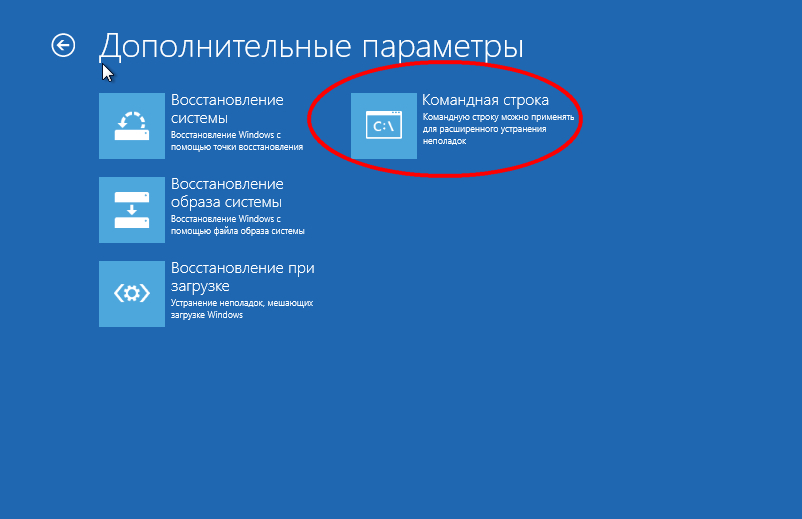
Task: Go back using the circled arrow icon
Action: [63, 46]
